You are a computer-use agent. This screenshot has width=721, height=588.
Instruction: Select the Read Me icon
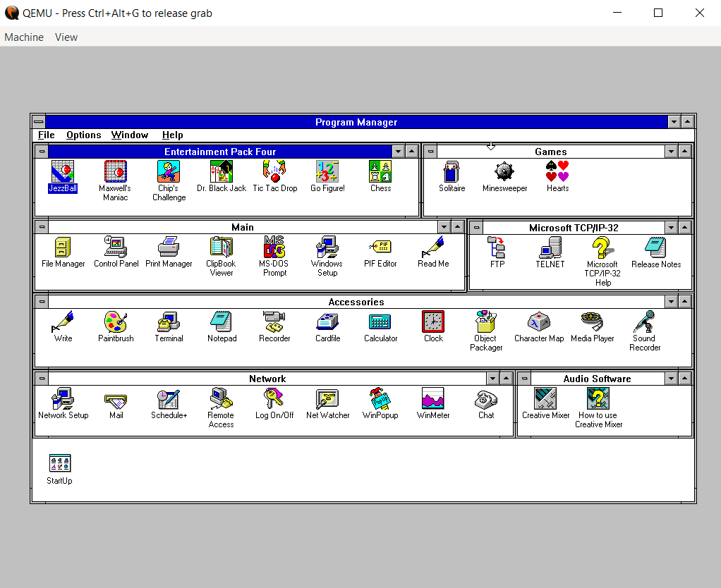[433, 247]
